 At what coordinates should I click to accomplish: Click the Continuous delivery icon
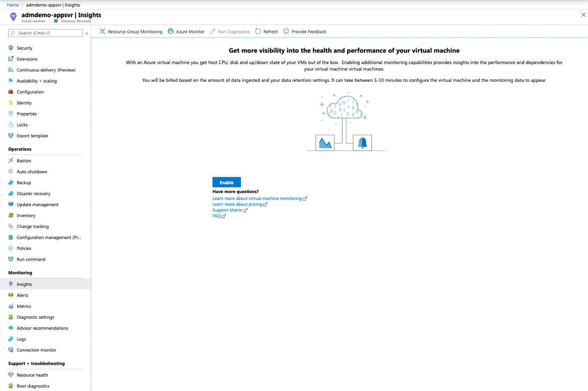[x=11, y=70]
